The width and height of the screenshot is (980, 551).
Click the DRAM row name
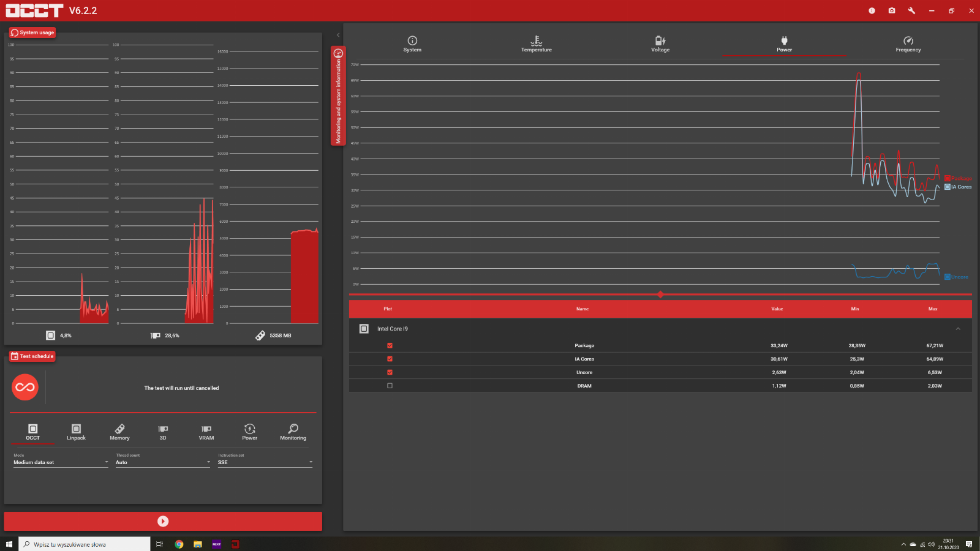click(x=584, y=386)
